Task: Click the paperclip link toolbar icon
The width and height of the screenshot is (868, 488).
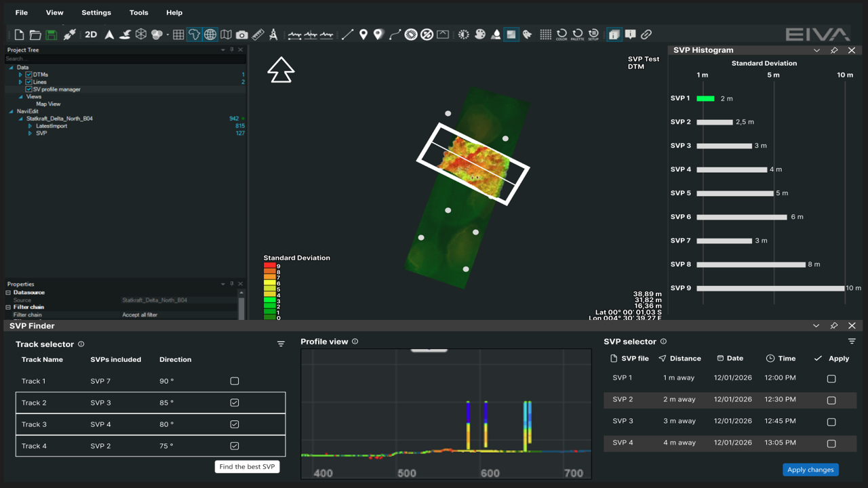Action: pyautogui.click(x=646, y=35)
